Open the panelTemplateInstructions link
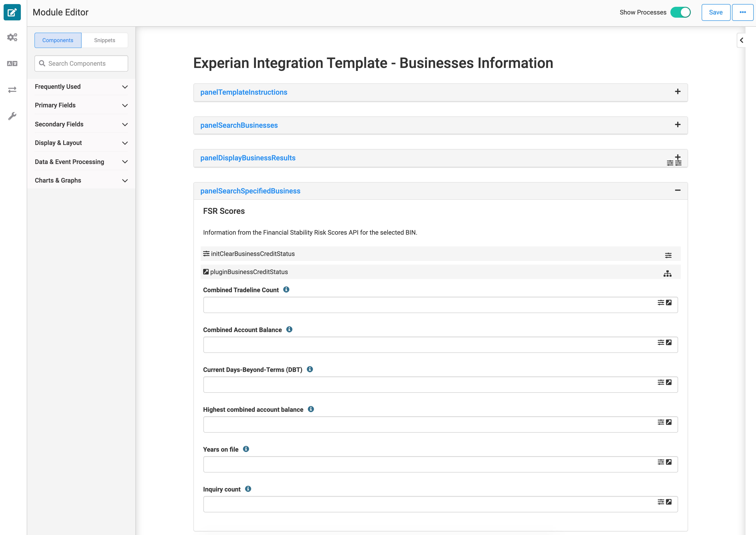756x535 pixels. click(244, 92)
